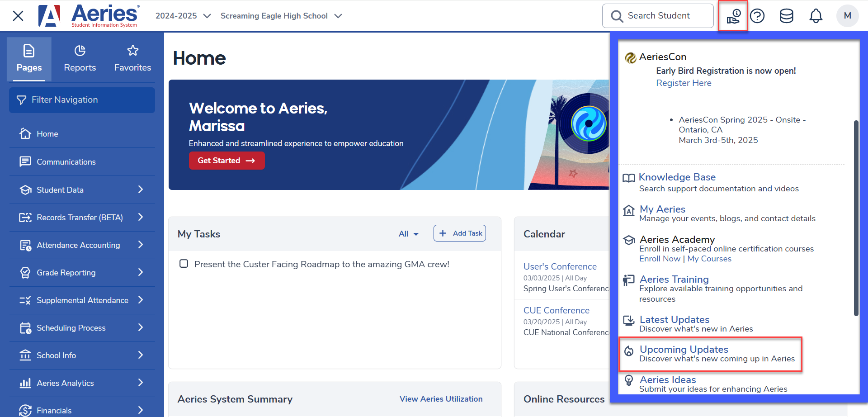Viewport: 868px width, 417px height.
Task: Click the Supplemental Attendance icon
Action: tap(25, 300)
